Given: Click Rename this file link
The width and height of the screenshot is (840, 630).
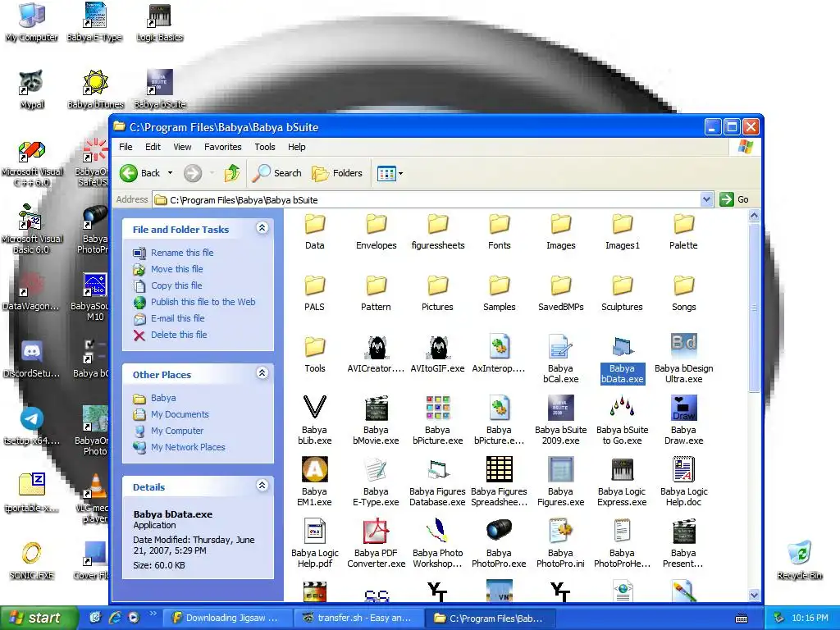Looking at the screenshot, I should click(x=182, y=253).
